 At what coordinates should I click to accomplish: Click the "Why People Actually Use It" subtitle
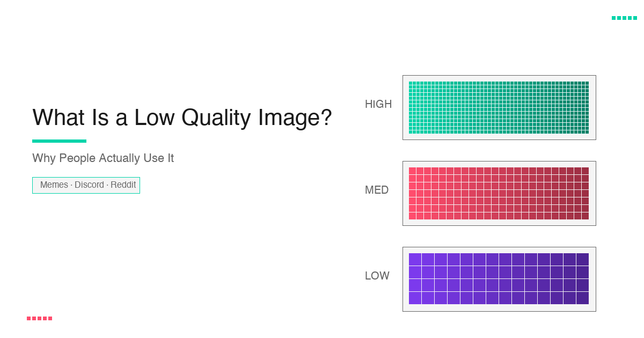(x=103, y=158)
